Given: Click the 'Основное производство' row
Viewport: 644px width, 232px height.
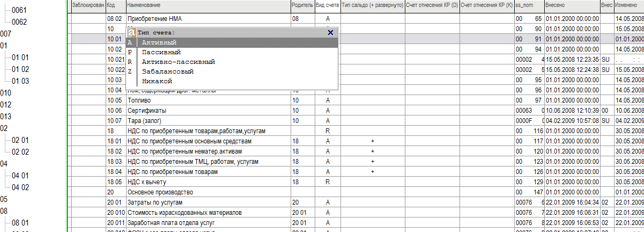Looking at the screenshot, I should (x=208, y=192).
